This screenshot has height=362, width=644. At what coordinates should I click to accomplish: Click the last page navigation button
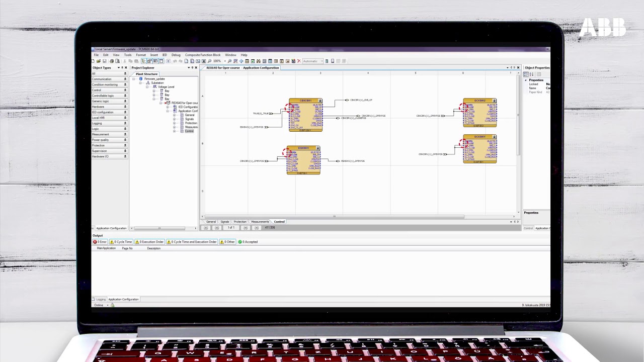click(256, 228)
